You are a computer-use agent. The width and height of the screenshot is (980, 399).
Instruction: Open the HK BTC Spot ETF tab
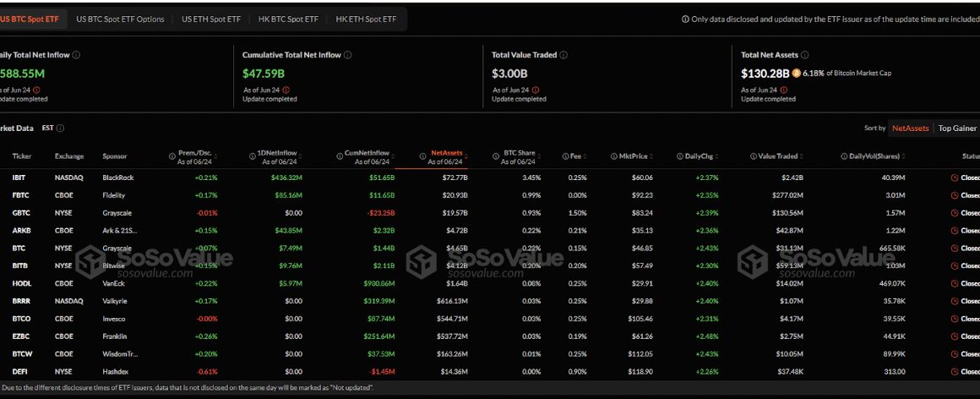point(288,19)
